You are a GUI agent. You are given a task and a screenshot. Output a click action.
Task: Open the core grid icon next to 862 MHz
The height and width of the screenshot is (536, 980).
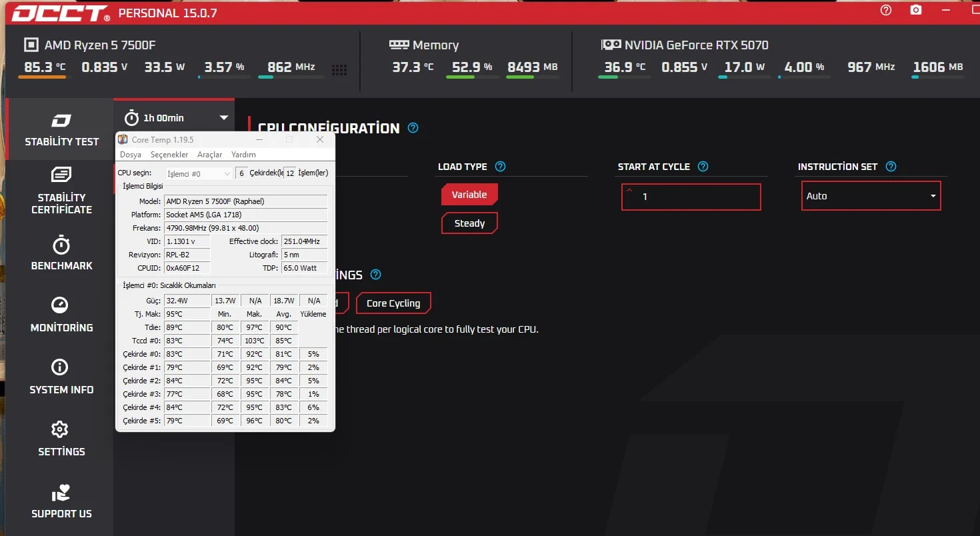(339, 69)
